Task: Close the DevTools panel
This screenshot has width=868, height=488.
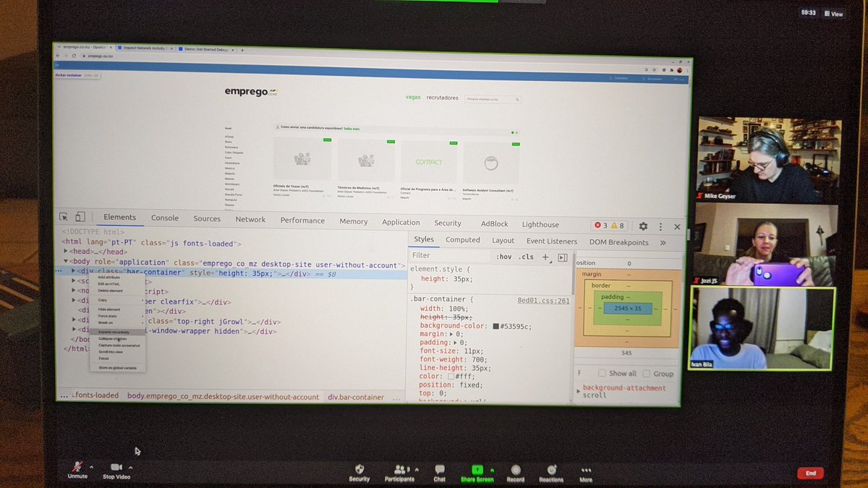Action: coord(677,226)
